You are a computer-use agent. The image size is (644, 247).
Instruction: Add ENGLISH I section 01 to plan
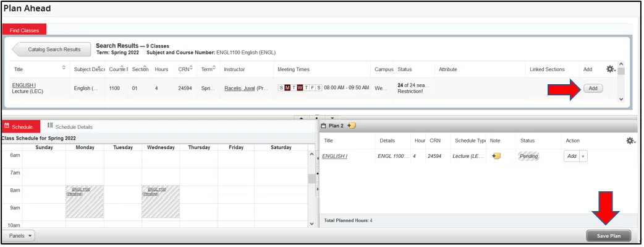click(x=593, y=88)
